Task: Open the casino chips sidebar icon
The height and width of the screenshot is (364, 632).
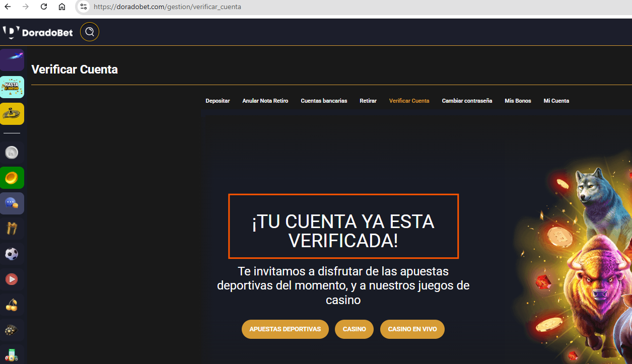Action: click(12, 330)
